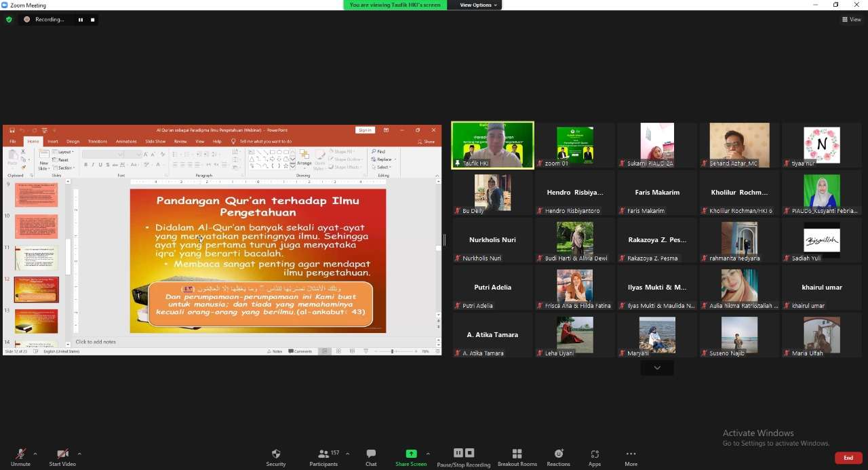Click Replace in PowerPoint Editing group
The width and height of the screenshot is (868, 470).
tap(382, 159)
